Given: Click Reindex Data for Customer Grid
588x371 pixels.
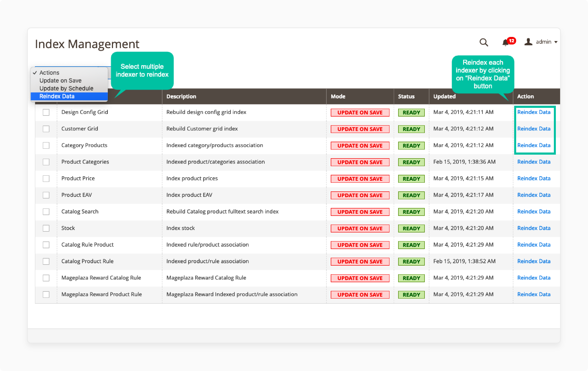Looking at the screenshot, I should click(x=534, y=129).
